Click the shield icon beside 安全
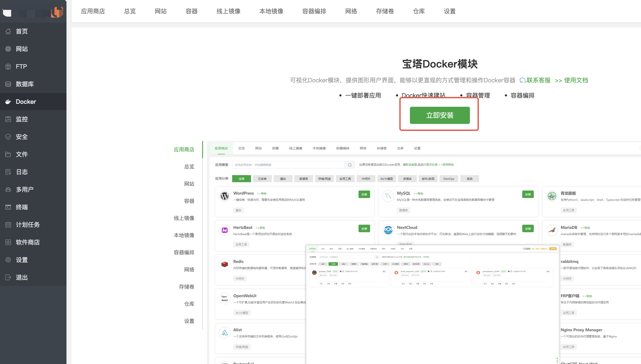The image size is (641, 364). (x=8, y=137)
